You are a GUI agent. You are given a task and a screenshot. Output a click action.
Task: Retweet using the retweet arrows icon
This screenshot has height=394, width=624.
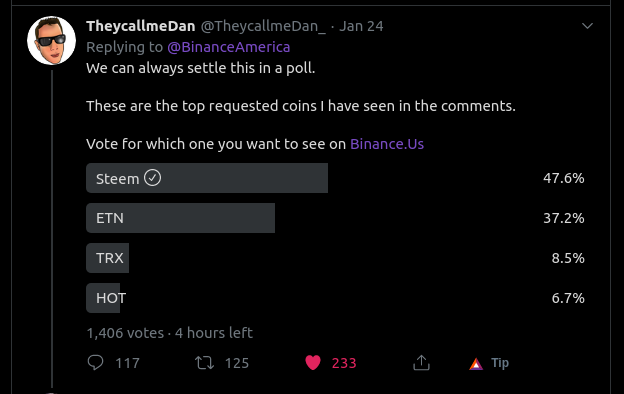pos(204,363)
